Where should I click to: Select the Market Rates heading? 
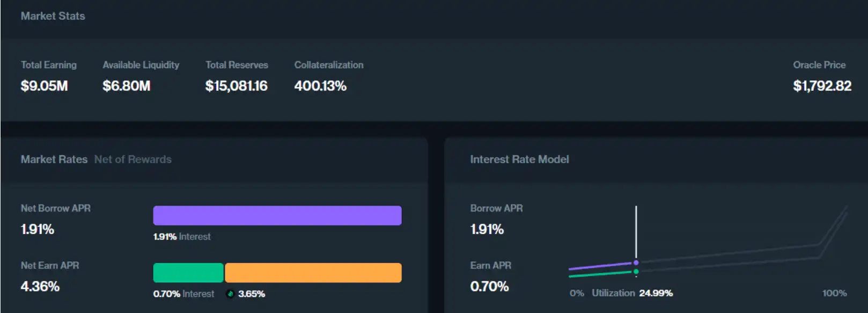(x=54, y=159)
